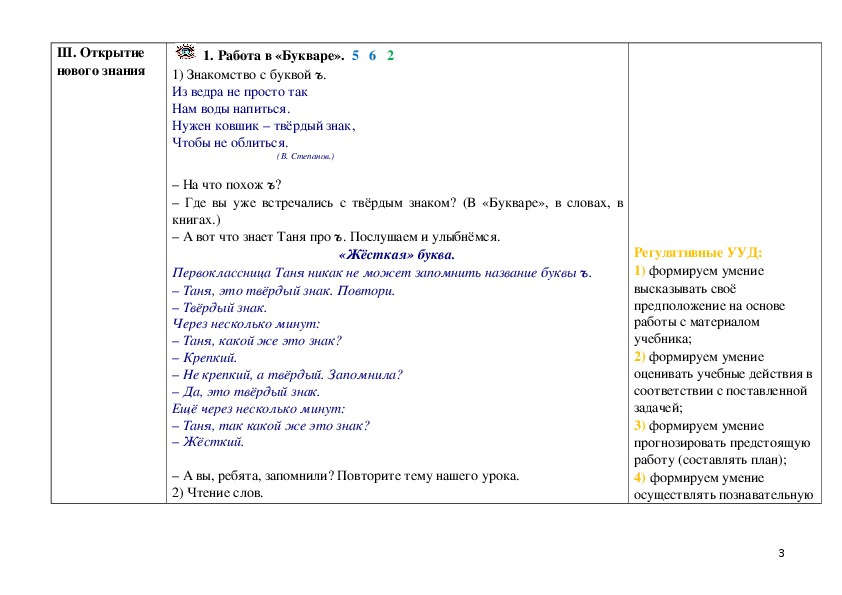
Task: Click the line '– А вот что знает Таня'
Action: point(336,237)
